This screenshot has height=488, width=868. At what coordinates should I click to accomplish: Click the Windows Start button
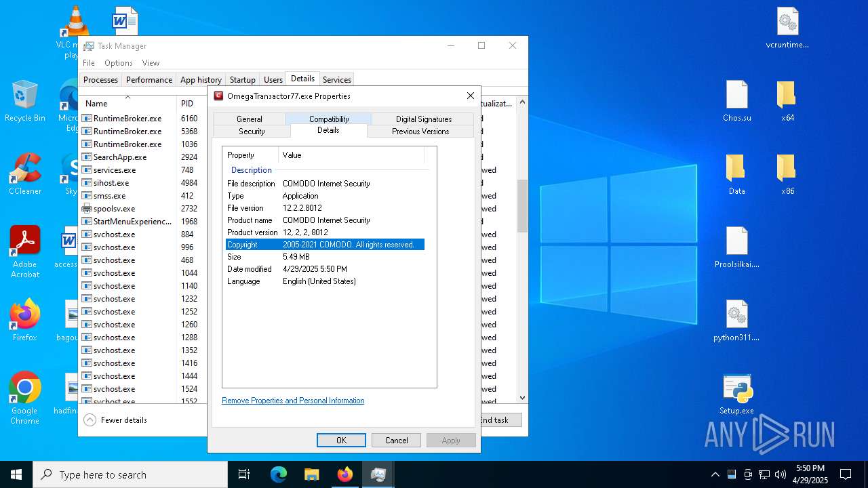pos(16,474)
